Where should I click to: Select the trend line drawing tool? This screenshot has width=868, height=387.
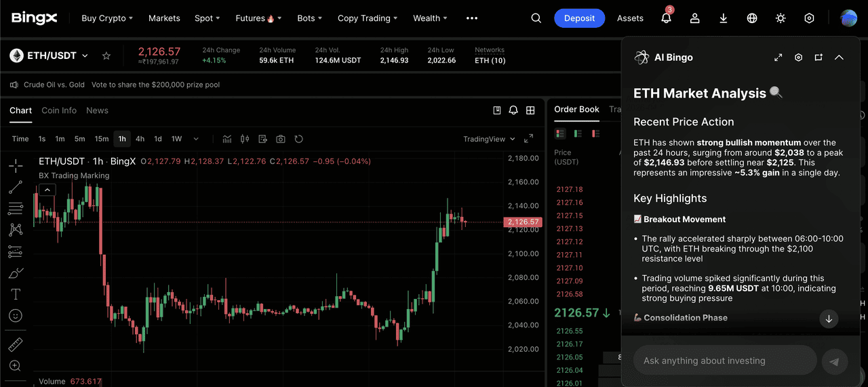click(16, 187)
